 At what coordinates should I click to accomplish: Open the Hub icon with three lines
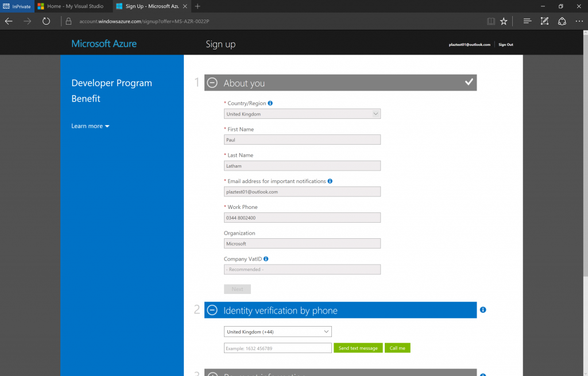point(527,21)
